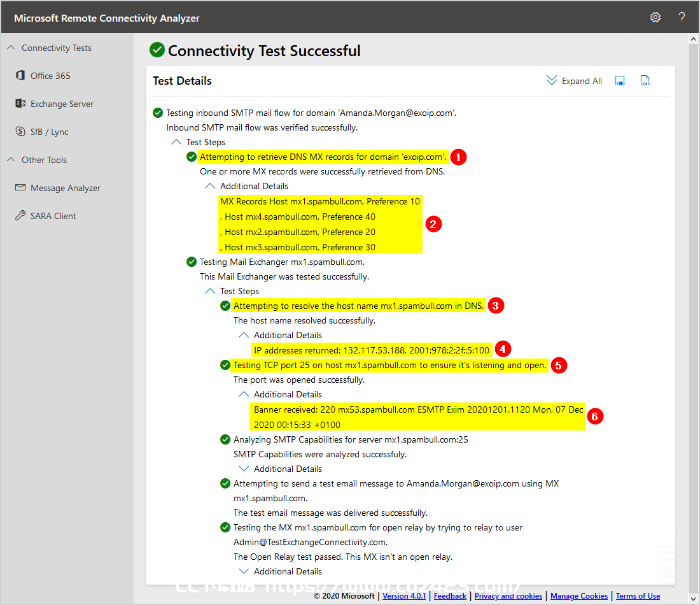Click 'Attempting to resolve the host name mx1.spambull.com'
700x605 pixels.
pos(358,306)
